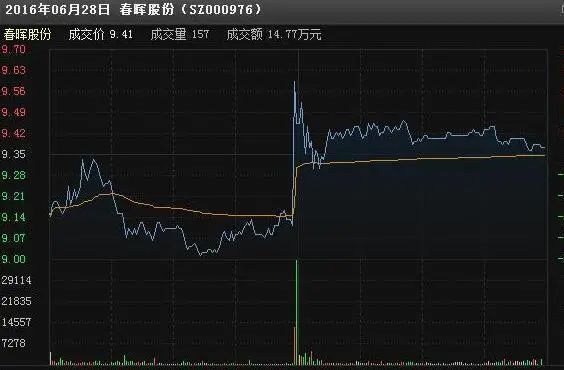Click the tallest green volume spike bar

(x=296, y=312)
